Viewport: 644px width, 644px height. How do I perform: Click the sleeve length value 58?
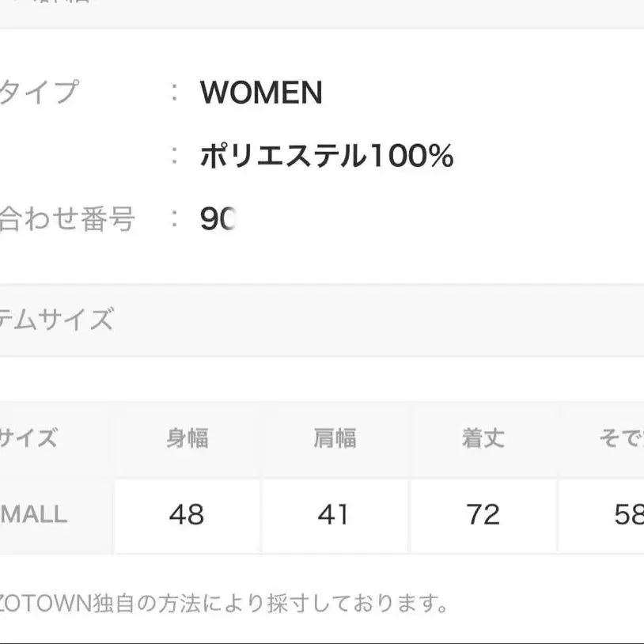click(629, 515)
